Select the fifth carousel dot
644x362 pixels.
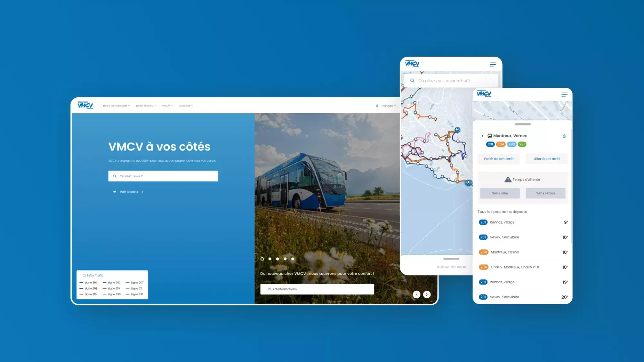(293, 259)
